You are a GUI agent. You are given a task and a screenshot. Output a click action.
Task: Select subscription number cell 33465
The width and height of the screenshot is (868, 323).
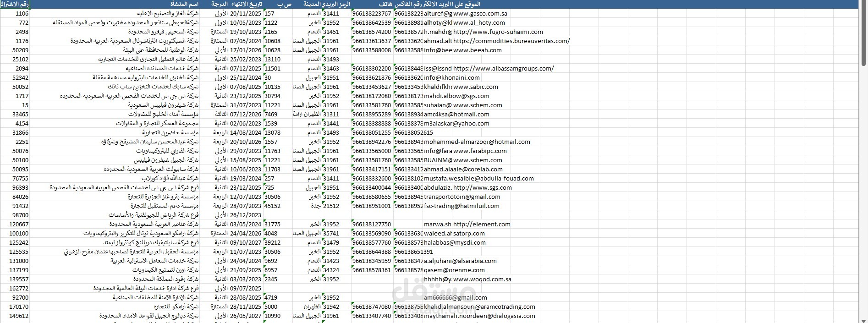click(x=15, y=114)
